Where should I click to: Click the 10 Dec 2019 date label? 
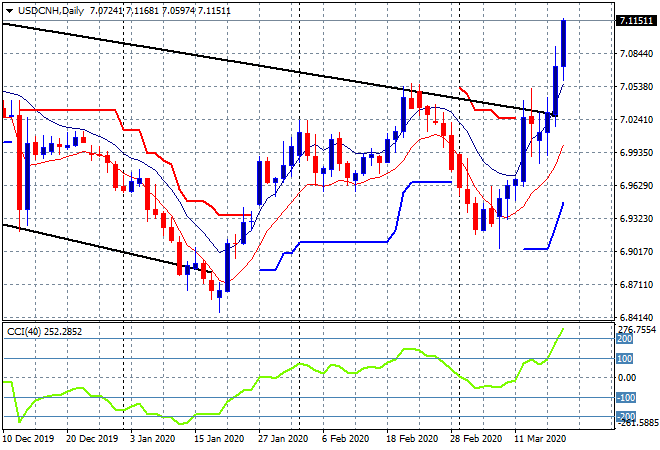click(29, 439)
